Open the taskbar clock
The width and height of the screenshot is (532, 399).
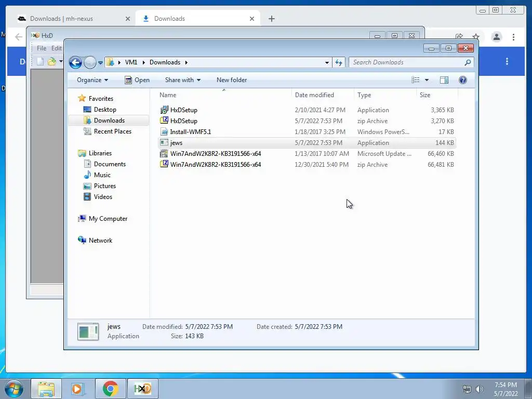coord(506,389)
